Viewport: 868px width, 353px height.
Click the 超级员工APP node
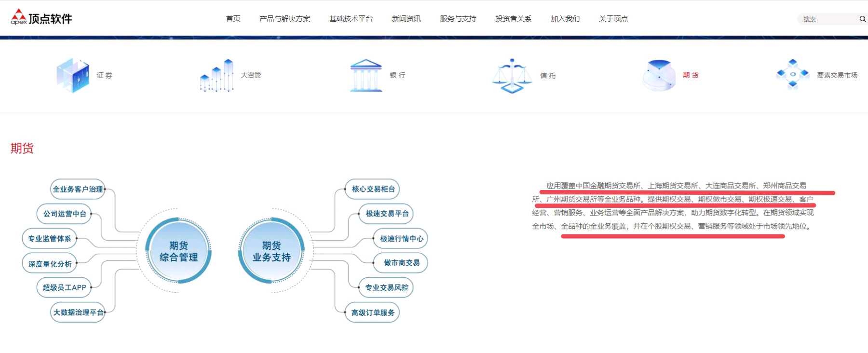(64, 287)
